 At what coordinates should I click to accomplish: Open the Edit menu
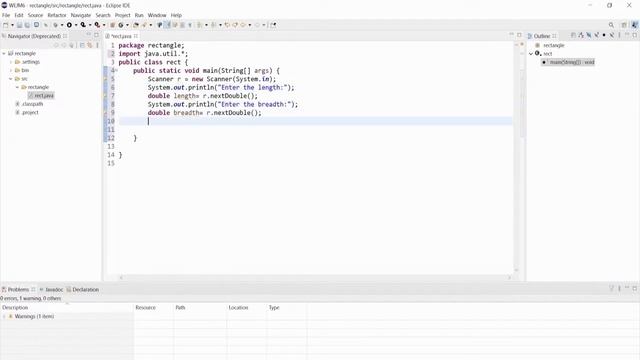pyautogui.click(x=19, y=15)
